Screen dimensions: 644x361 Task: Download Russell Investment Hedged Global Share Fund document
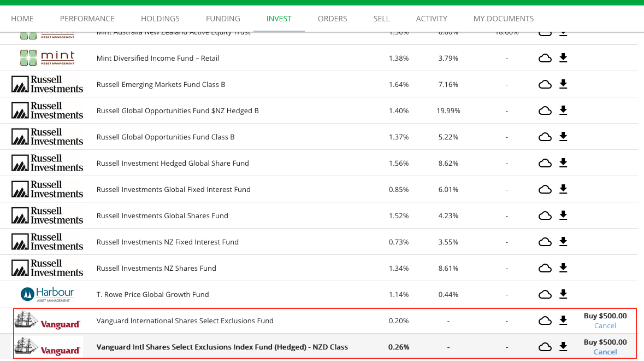[563, 163]
